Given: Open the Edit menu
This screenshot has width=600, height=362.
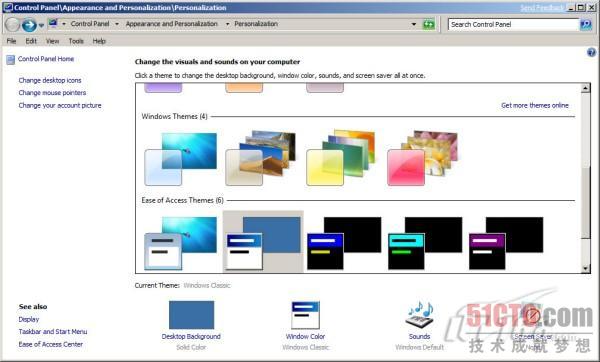Looking at the screenshot, I should (31, 41).
